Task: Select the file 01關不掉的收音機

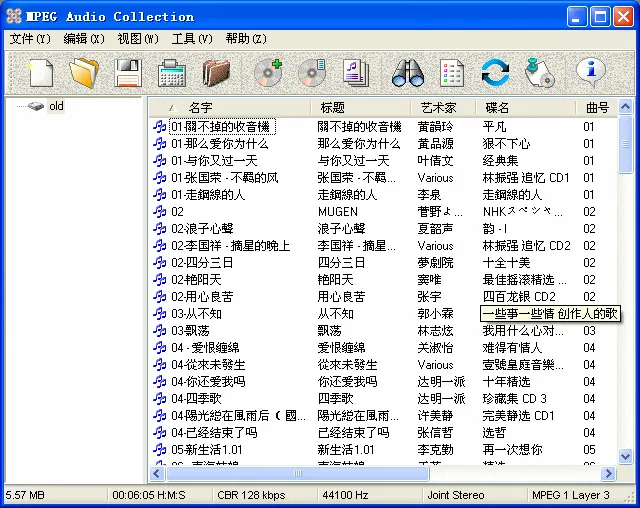Action: coord(222,126)
